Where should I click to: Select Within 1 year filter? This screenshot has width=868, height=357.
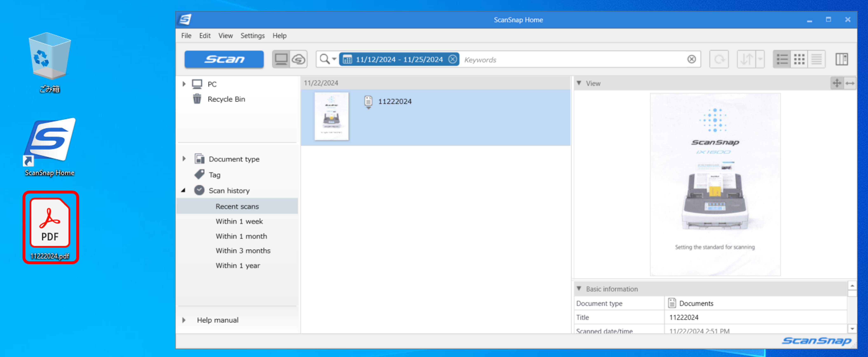point(238,265)
